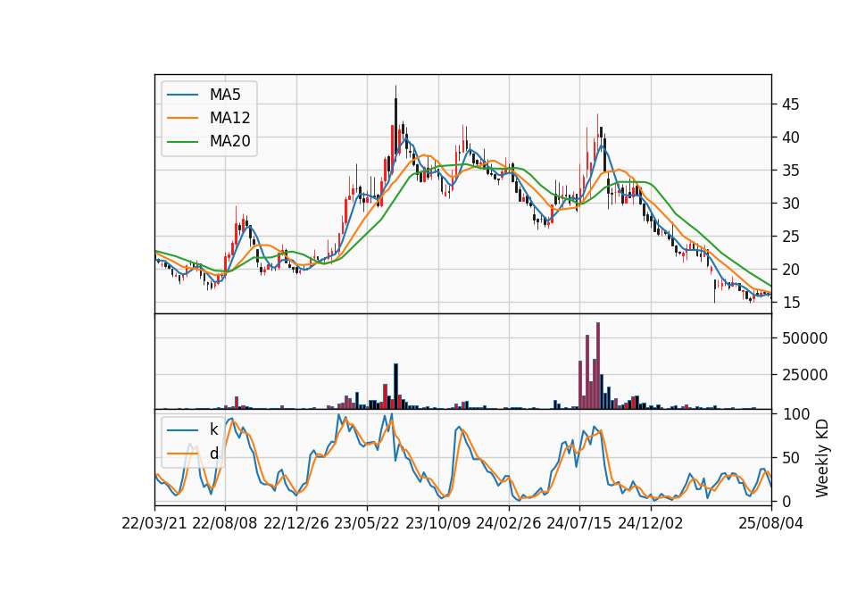Click the 25/08/04 date axis label
Viewport: 857px width, 616px height.
[x=770, y=523]
